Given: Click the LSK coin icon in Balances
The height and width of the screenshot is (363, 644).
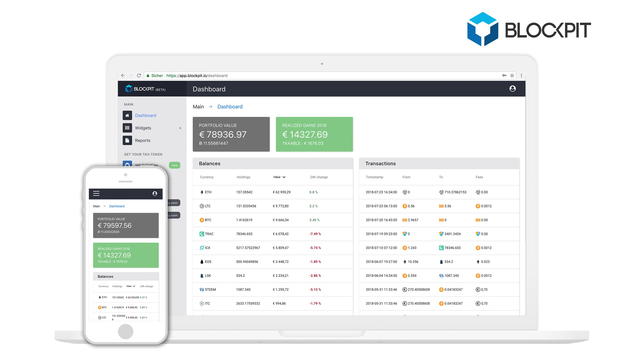Looking at the screenshot, I should [202, 276].
